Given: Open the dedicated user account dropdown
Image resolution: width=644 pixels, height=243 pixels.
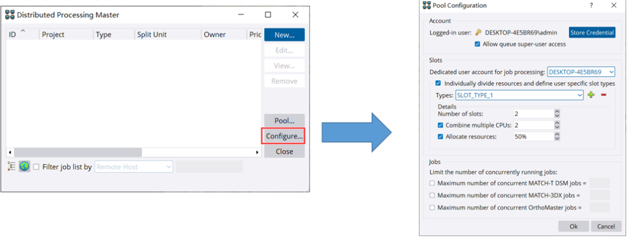Looking at the screenshot, I should pyautogui.click(x=581, y=72).
